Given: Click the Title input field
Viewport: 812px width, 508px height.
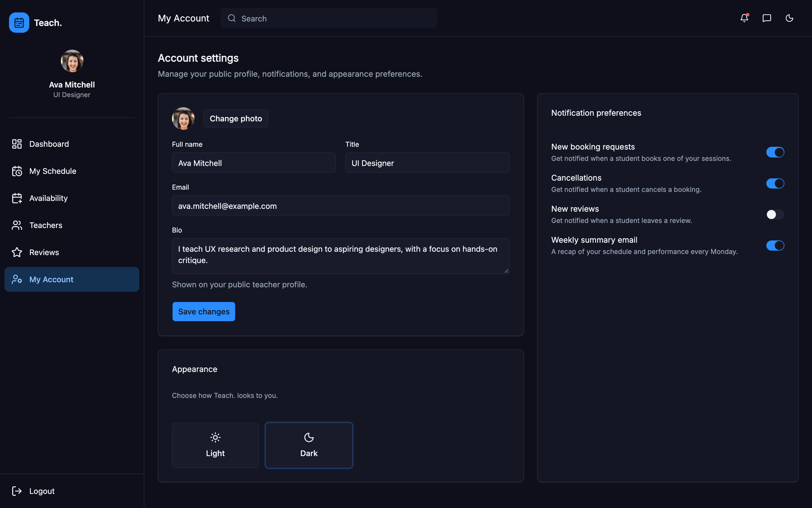Looking at the screenshot, I should pyautogui.click(x=427, y=163).
